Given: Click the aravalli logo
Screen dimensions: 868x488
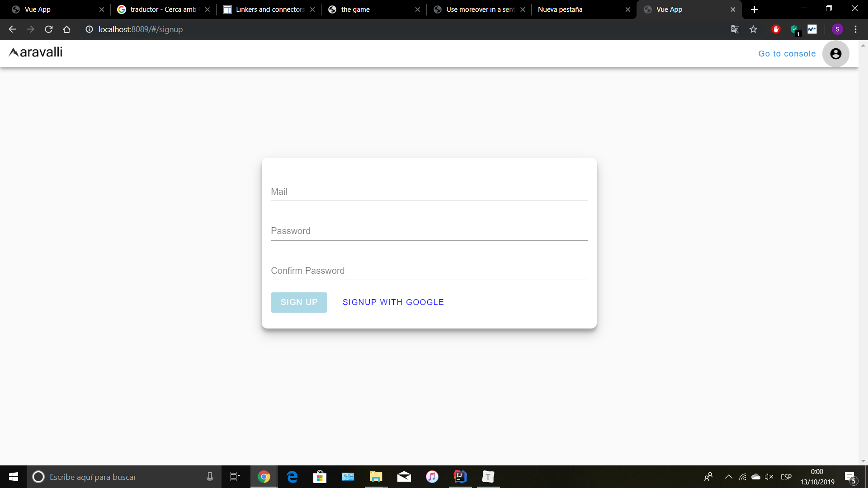Looking at the screenshot, I should tap(36, 52).
